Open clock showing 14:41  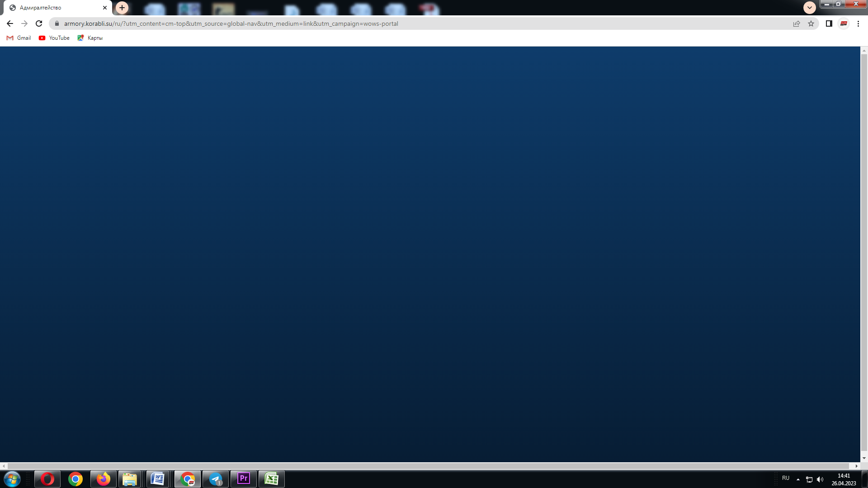click(844, 479)
